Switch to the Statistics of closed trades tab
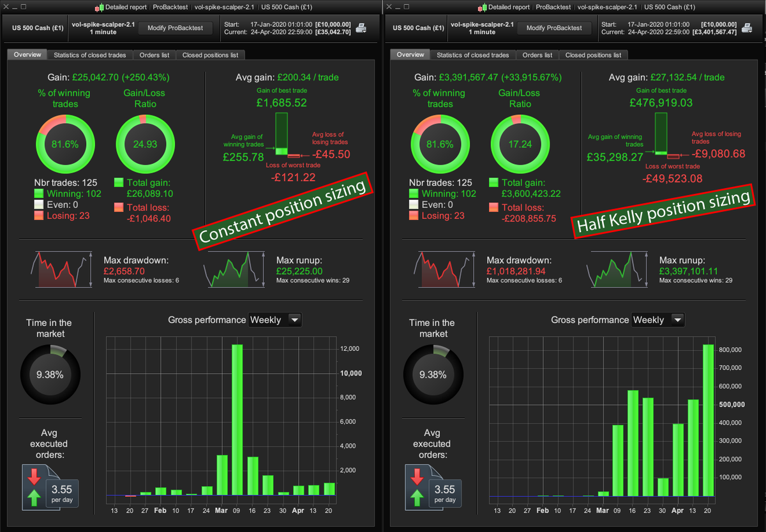 [89, 54]
